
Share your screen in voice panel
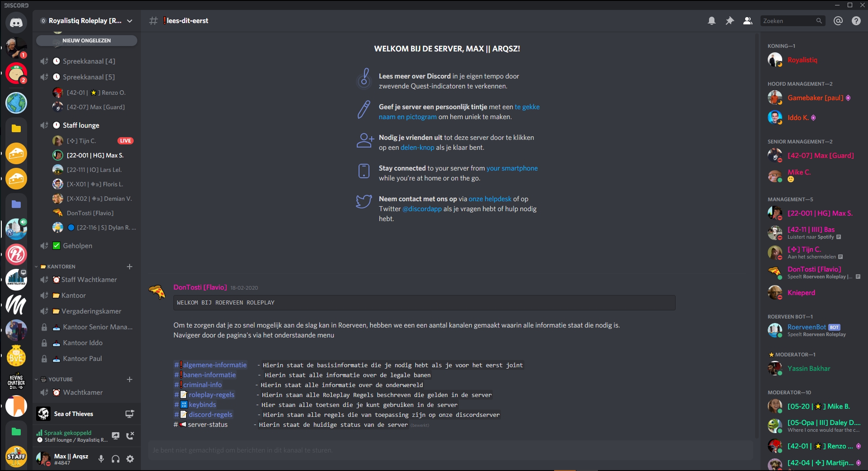click(116, 436)
